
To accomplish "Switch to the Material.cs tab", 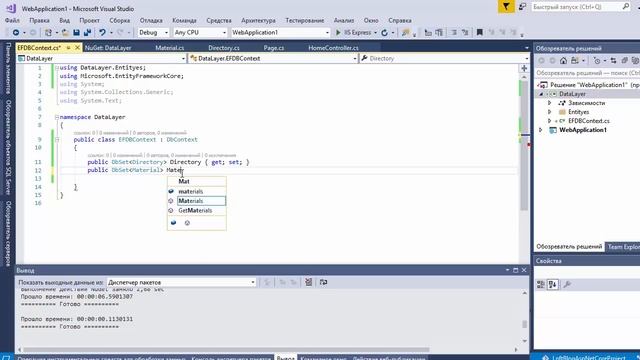I will (169, 48).
